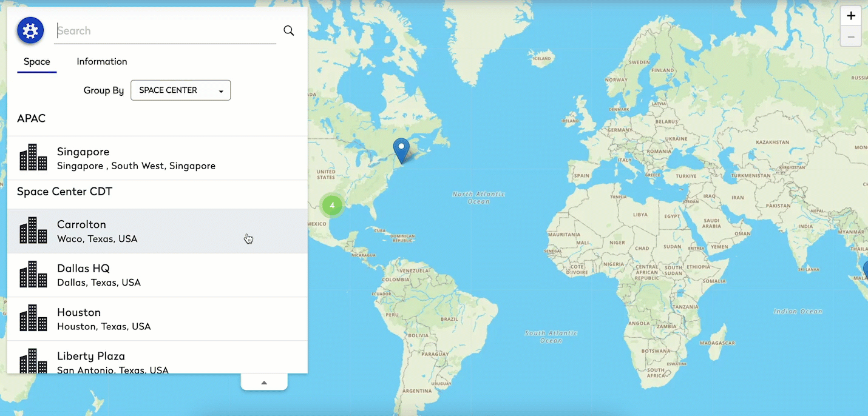868x416 pixels.
Task: Collapse the side panel with up arrow
Action: tap(264, 382)
